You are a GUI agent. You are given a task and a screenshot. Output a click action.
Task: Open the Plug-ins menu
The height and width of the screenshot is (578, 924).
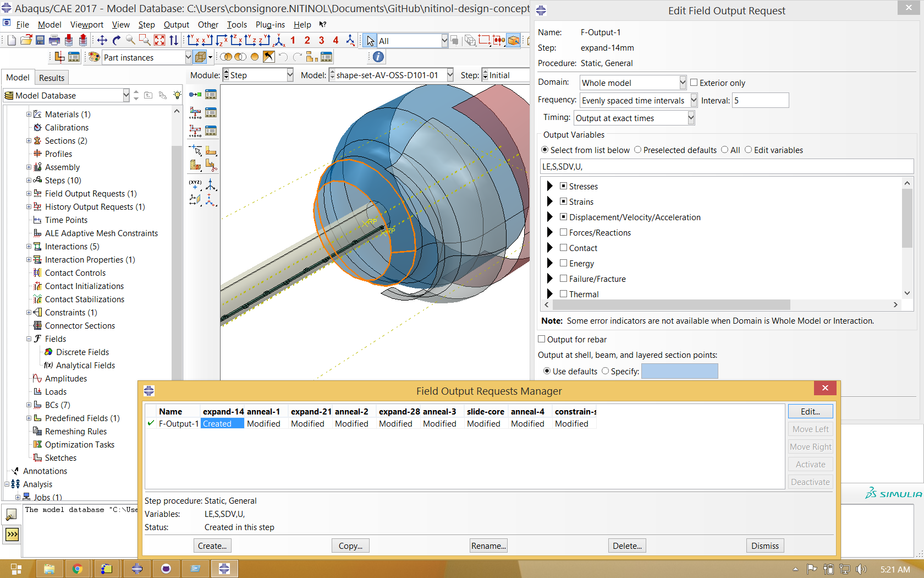point(270,24)
